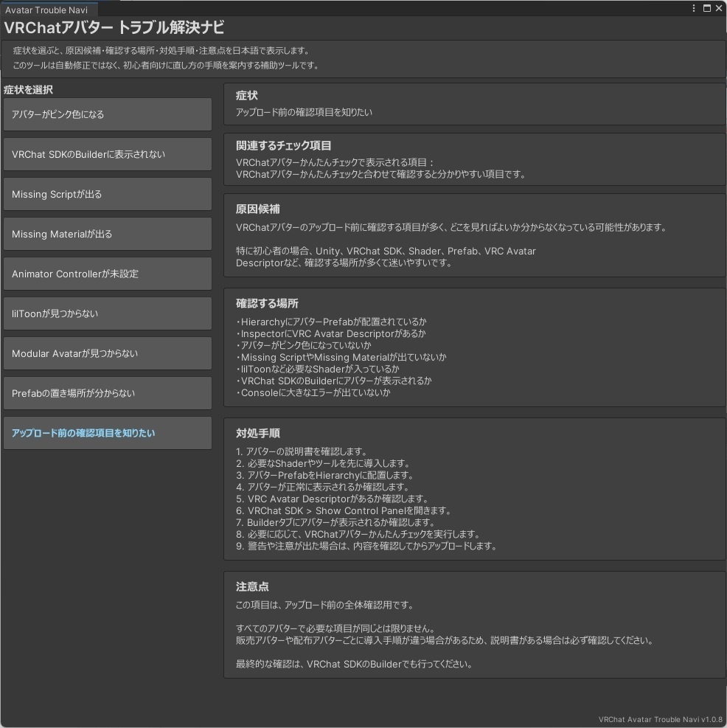Click step 6 VRChat SDK > Show Control Panel
The height and width of the screenshot is (728, 727).
pyautogui.click(x=344, y=510)
